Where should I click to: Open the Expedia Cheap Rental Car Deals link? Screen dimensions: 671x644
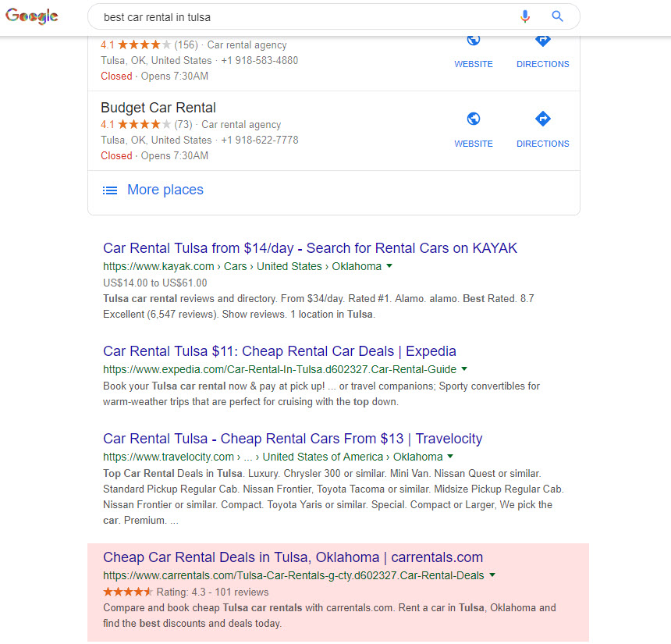(x=279, y=351)
